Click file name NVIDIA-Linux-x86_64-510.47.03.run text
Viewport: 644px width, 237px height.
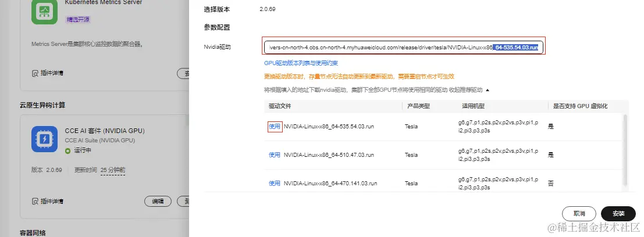329,155
